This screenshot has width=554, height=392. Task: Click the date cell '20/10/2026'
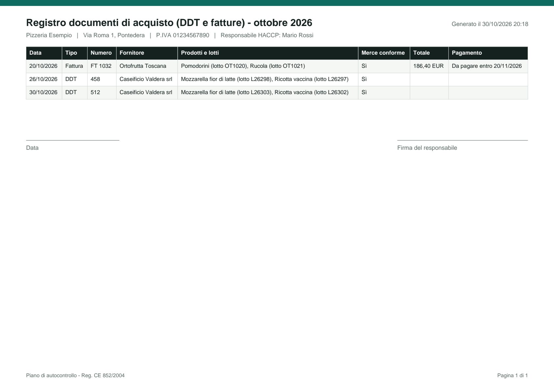[x=43, y=66]
